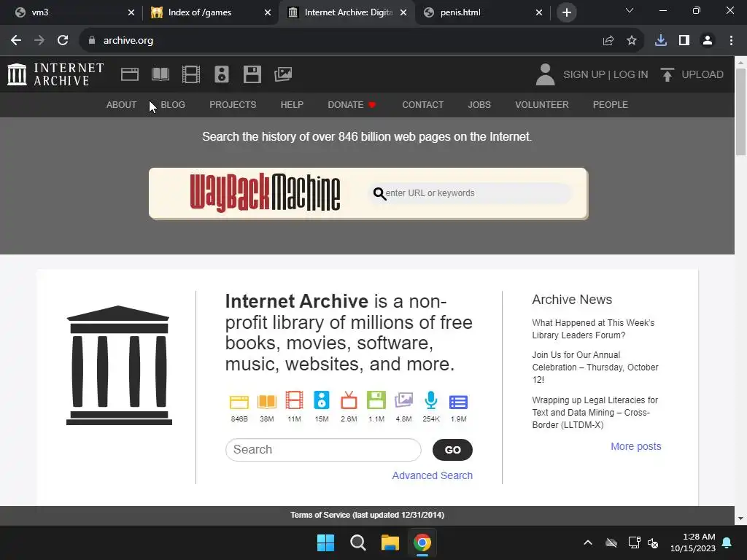The width and height of the screenshot is (747, 560).
Task: Open the green floppy icon labeled 1.1M
Action: 376,400
